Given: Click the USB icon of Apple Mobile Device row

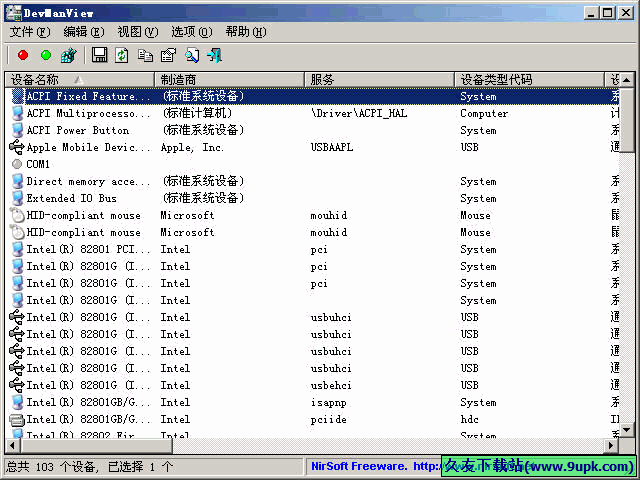Looking at the screenshot, I should [x=17, y=147].
